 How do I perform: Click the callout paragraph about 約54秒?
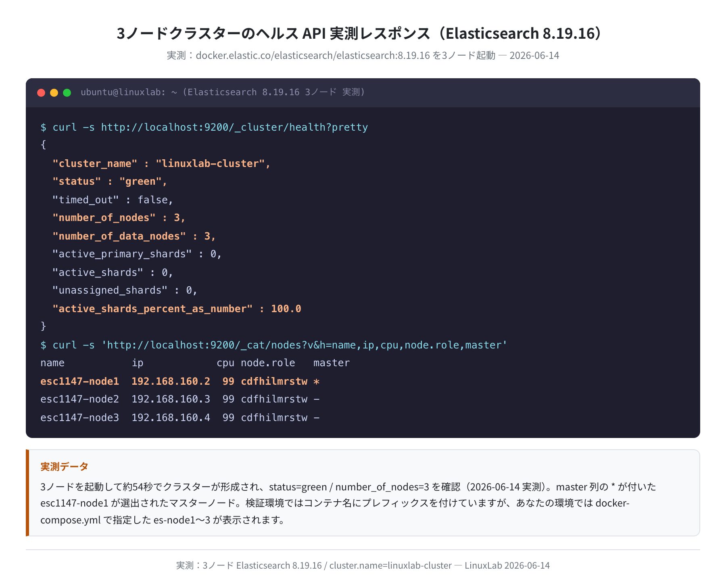[348, 503]
